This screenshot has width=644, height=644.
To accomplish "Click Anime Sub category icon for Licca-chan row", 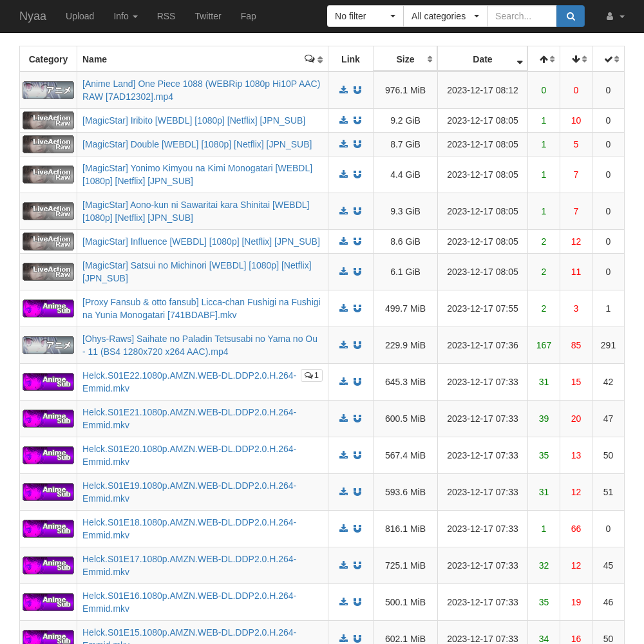I will click(48, 308).
